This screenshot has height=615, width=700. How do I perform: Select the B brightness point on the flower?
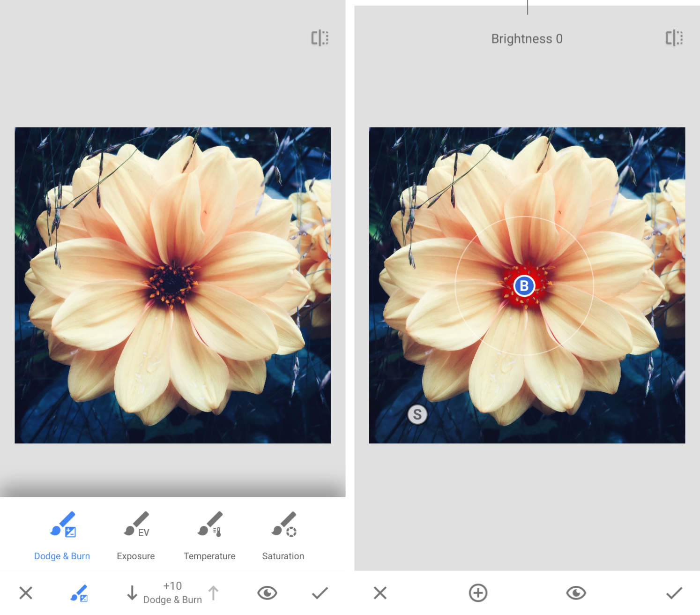[x=525, y=285]
